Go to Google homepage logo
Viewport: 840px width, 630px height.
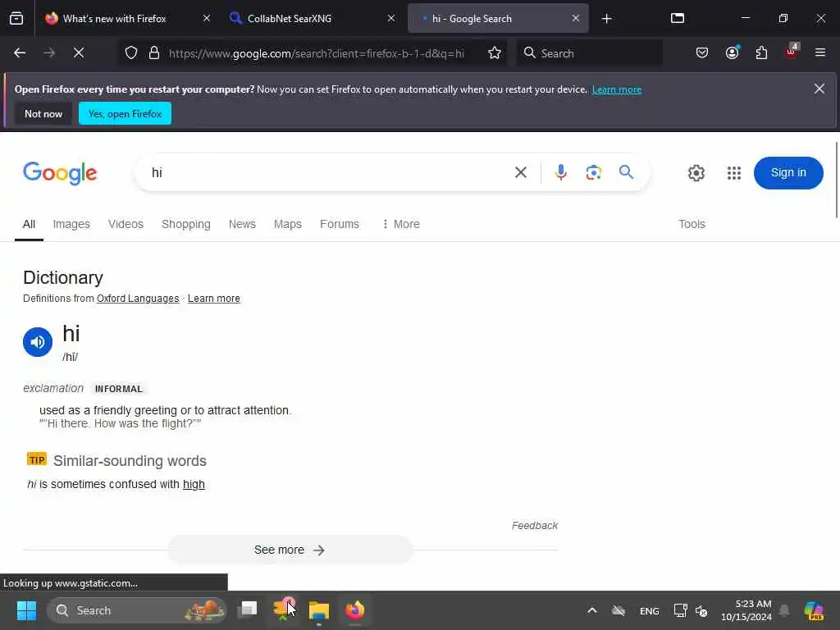pyautogui.click(x=60, y=173)
